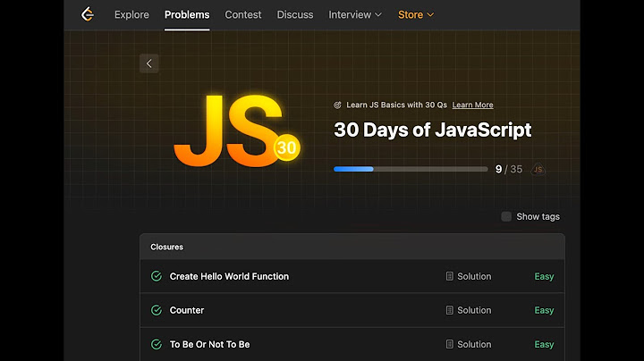Click the LeetCode logo icon

coord(88,14)
